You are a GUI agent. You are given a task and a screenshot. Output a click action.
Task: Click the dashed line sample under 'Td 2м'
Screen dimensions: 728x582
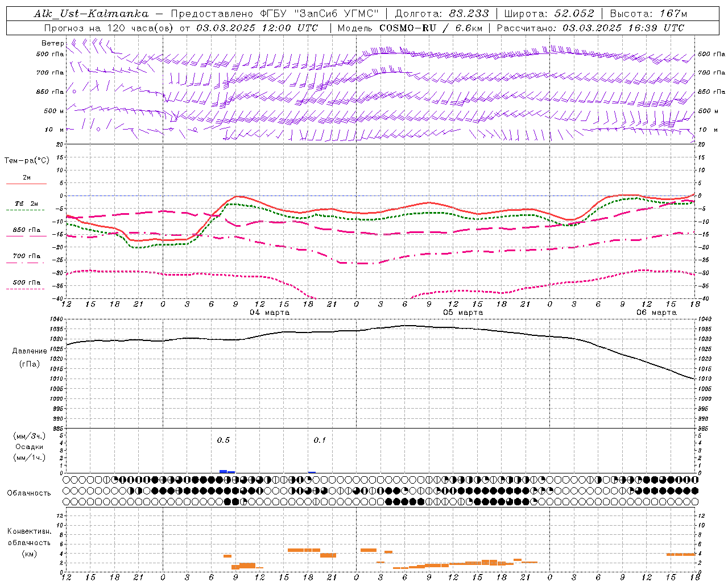(x=25, y=210)
